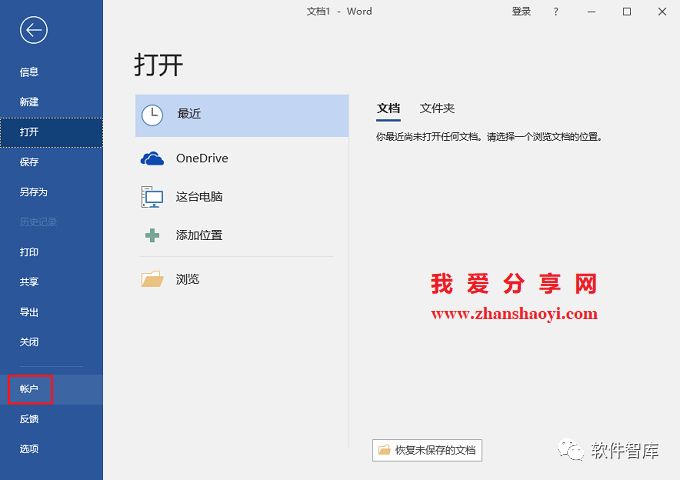Click 登录 (Sign in) in title bar

click(521, 12)
